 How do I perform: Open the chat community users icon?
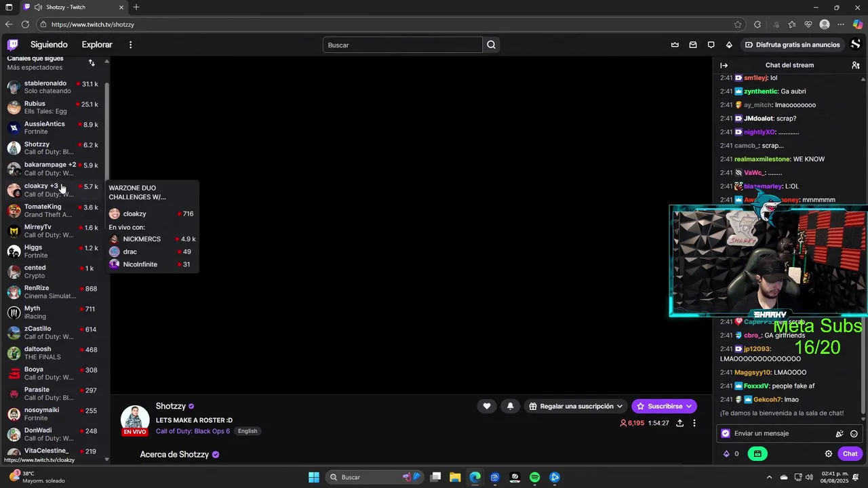(x=856, y=65)
